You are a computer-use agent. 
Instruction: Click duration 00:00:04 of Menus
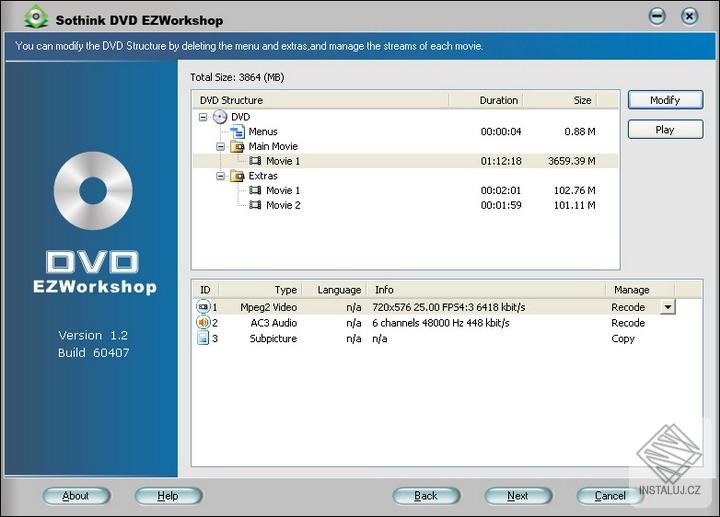coord(501,132)
